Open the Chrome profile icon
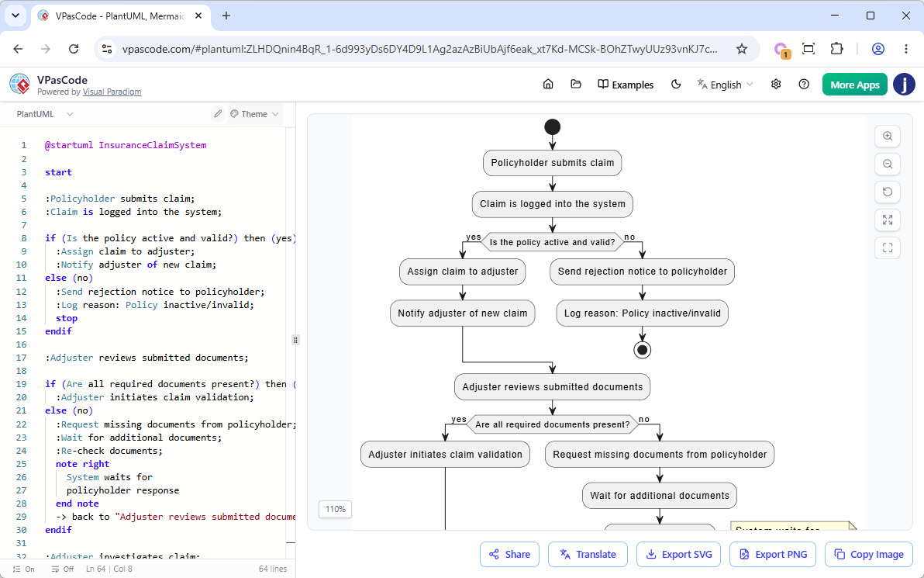Viewport: 924px width, 578px height. [x=878, y=49]
